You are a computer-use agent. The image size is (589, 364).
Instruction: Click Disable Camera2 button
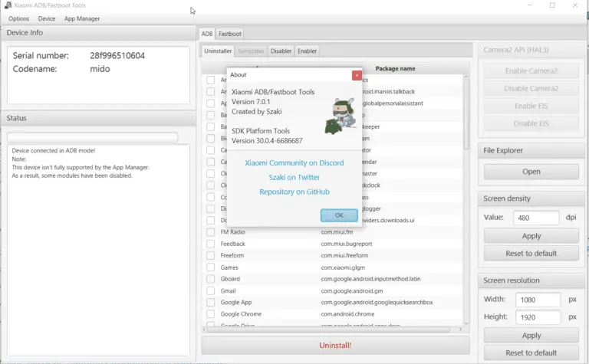[531, 89]
